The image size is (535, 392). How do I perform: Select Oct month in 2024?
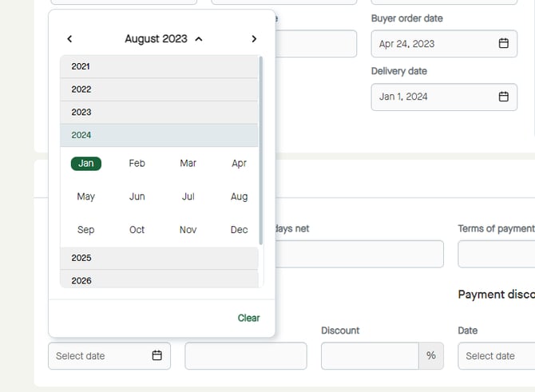point(137,230)
